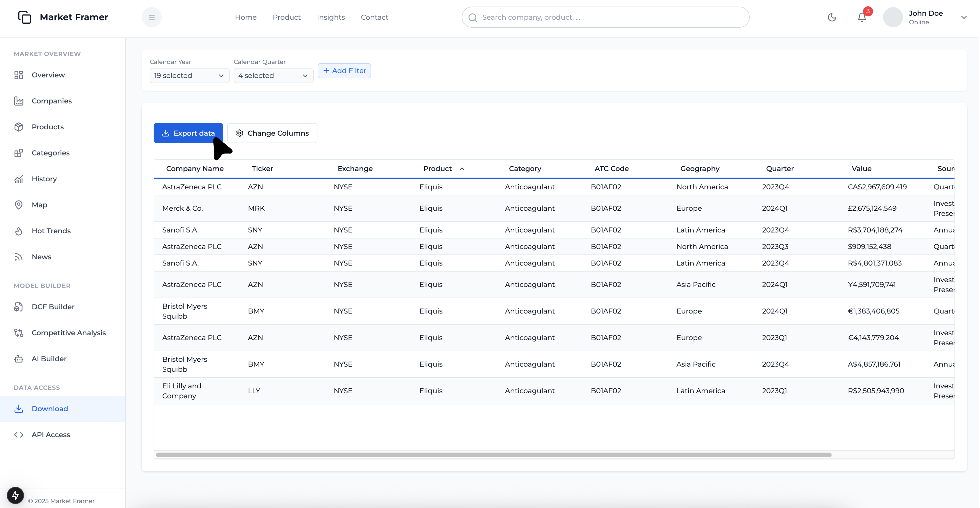
Task: Open the Calendar Quarter dropdown
Action: [273, 75]
